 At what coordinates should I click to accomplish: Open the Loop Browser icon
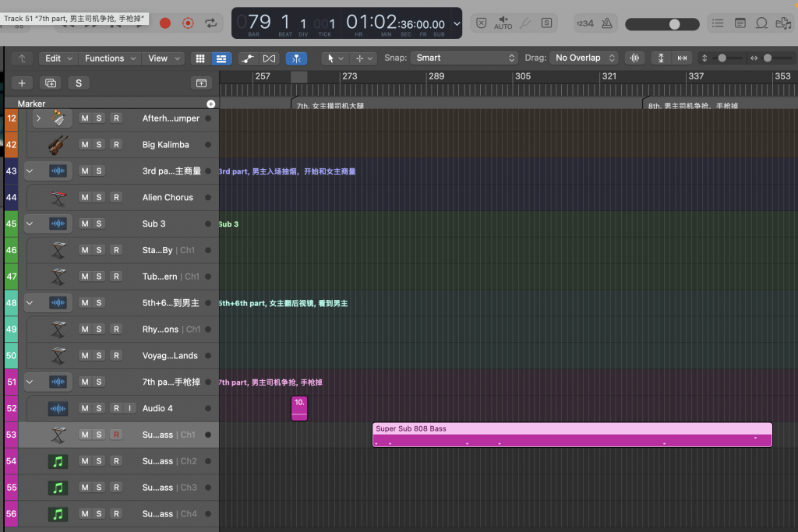(x=761, y=23)
